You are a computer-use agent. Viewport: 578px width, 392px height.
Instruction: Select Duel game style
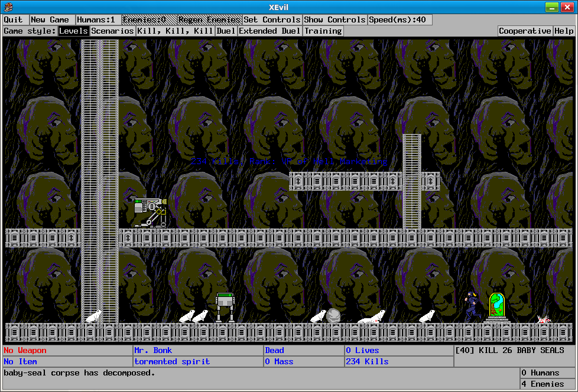[x=226, y=31]
